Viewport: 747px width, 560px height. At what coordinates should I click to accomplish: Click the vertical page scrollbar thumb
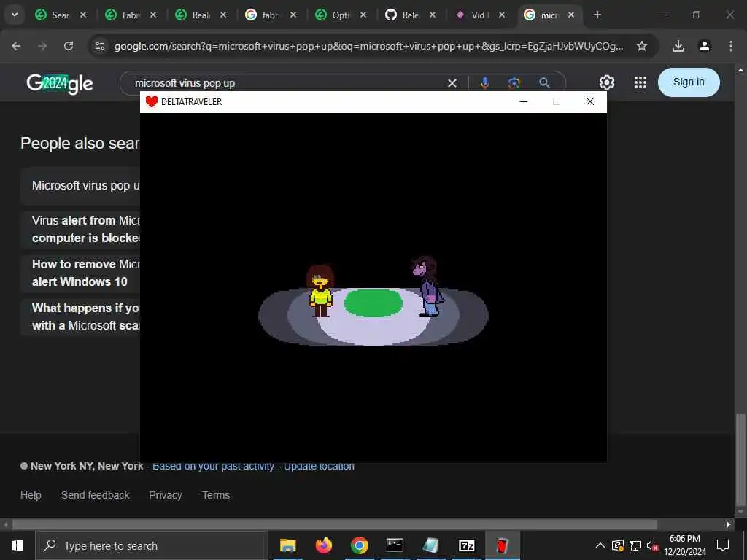(740, 460)
